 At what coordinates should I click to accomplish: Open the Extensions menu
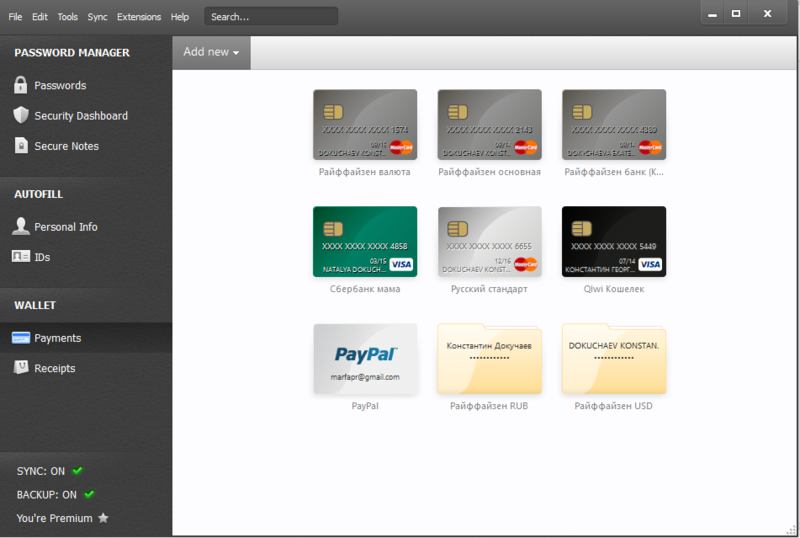[x=139, y=17]
